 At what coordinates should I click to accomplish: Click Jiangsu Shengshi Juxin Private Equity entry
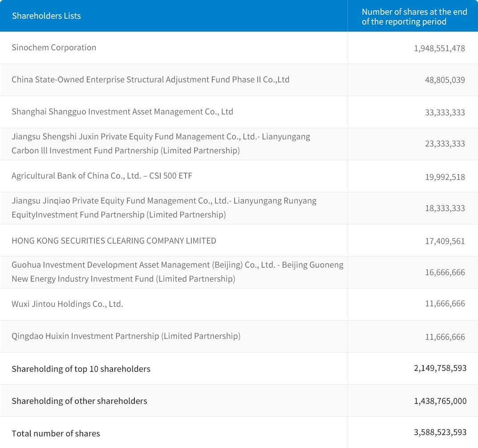pos(161,143)
